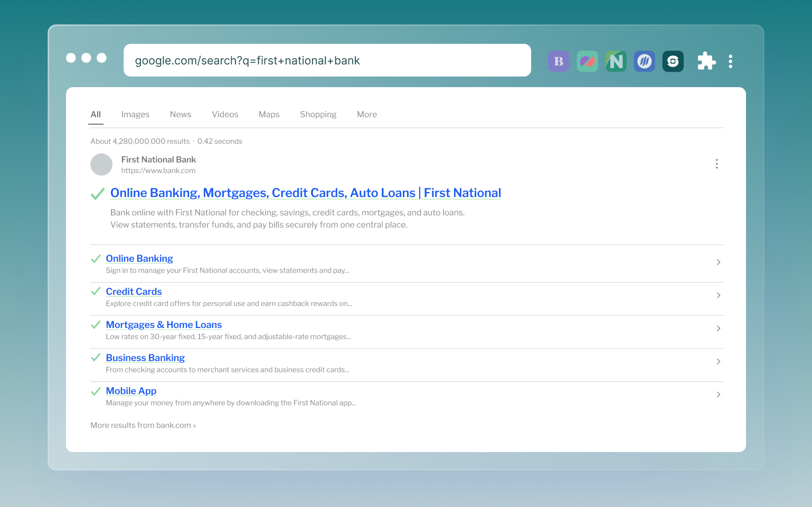Open the extensions puzzle piece menu

(706, 61)
